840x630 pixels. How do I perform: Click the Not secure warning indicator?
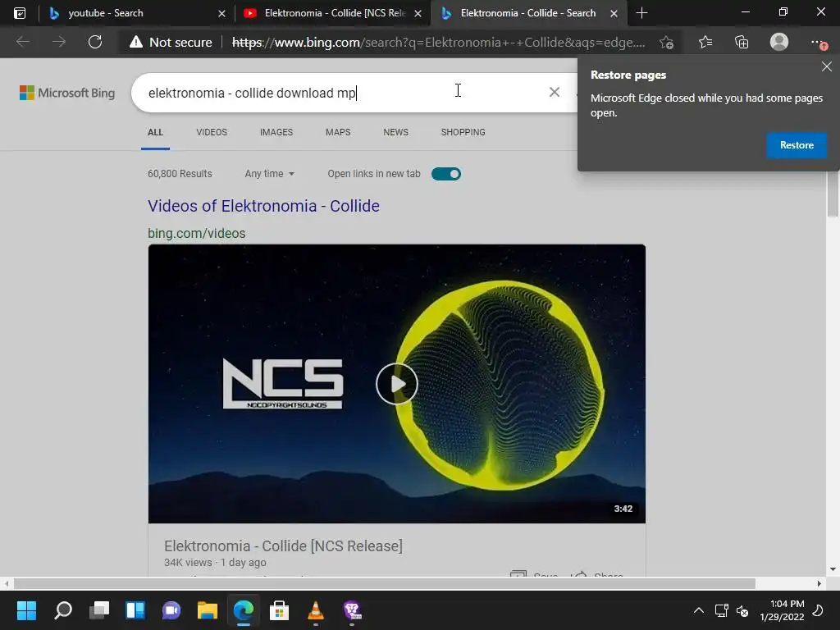(171, 42)
